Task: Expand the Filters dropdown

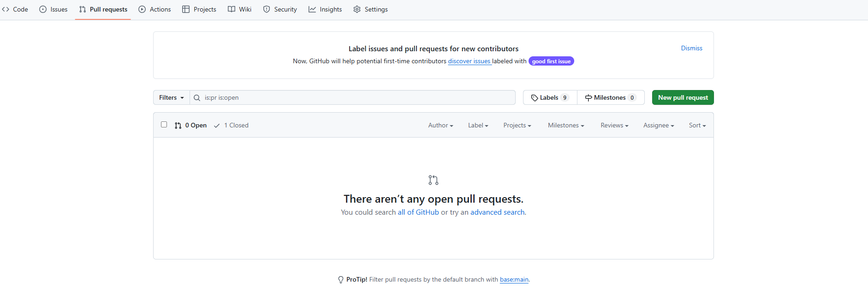Action: pos(172,97)
